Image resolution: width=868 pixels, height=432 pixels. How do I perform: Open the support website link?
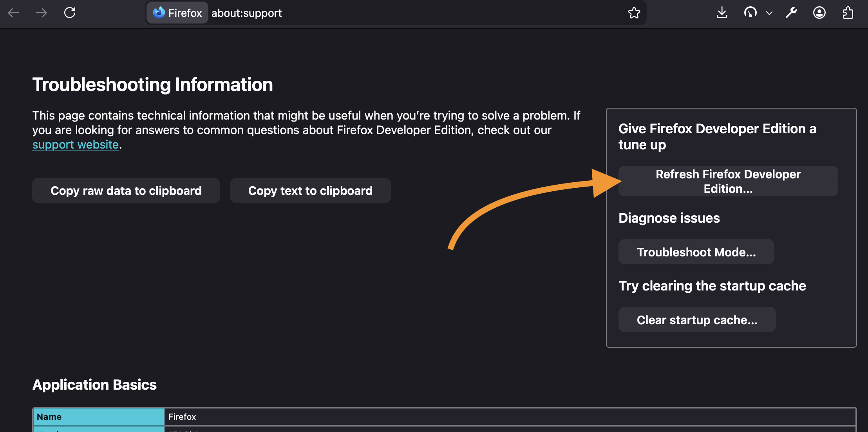click(75, 145)
